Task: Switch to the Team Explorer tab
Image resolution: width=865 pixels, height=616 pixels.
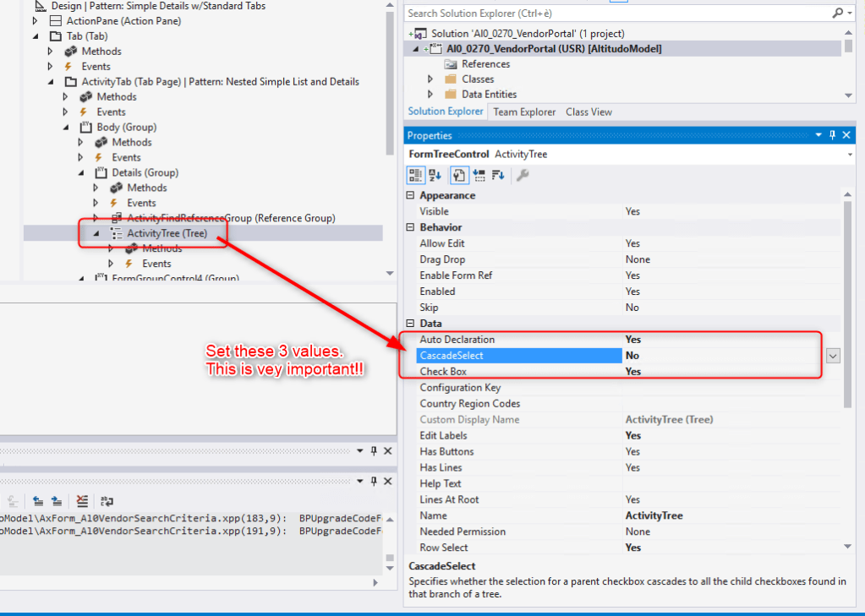Action: coord(524,112)
